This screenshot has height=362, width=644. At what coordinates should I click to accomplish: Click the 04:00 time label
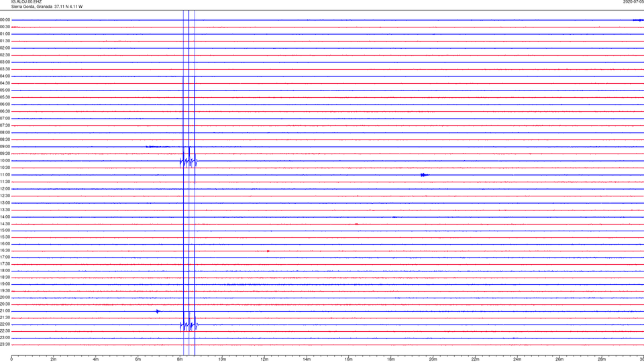(5, 76)
